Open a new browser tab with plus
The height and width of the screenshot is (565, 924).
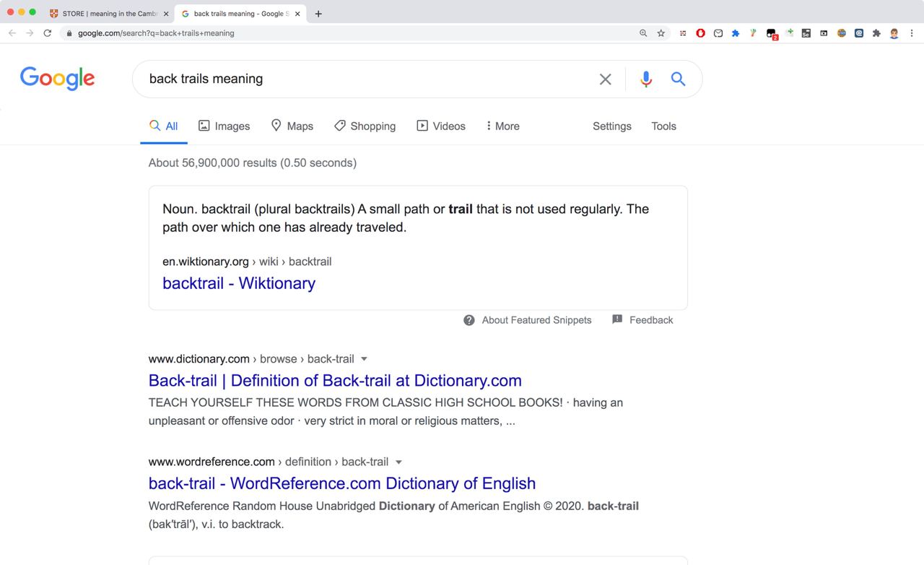point(318,14)
